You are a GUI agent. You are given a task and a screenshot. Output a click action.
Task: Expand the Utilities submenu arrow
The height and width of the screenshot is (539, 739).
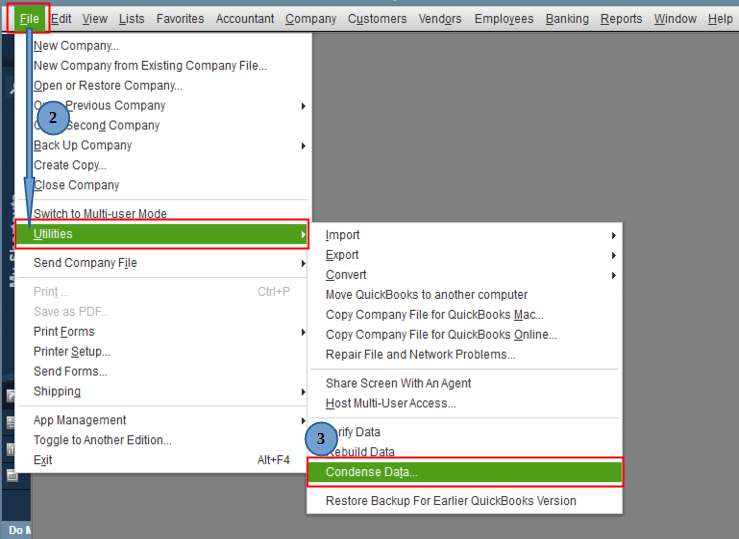304,234
